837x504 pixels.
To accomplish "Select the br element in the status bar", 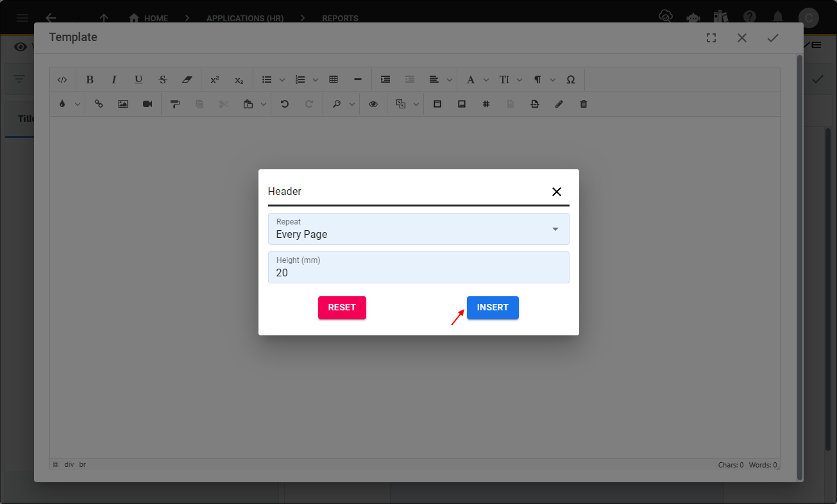I will pyautogui.click(x=82, y=464).
